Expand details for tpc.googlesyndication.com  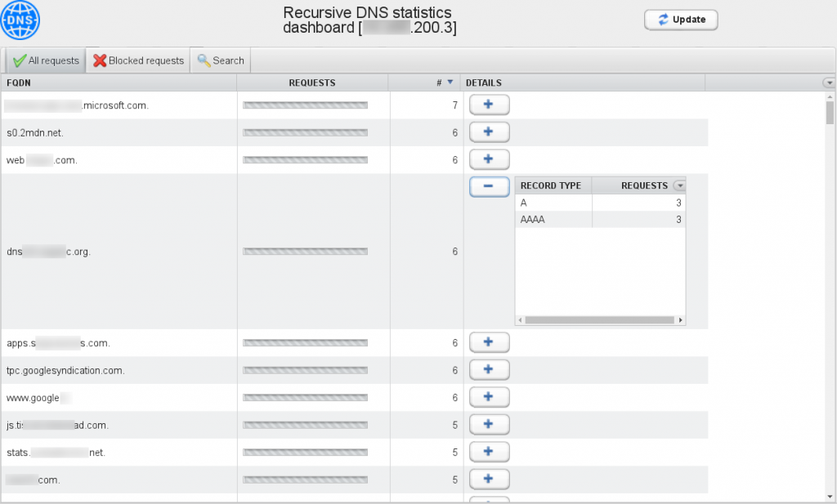click(x=489, y=369)
